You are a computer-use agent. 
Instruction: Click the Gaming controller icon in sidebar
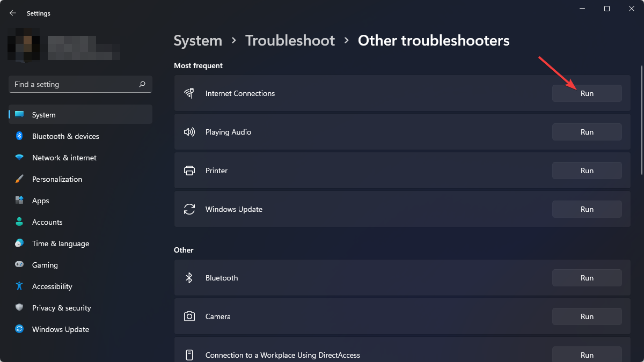click(19, 264)
